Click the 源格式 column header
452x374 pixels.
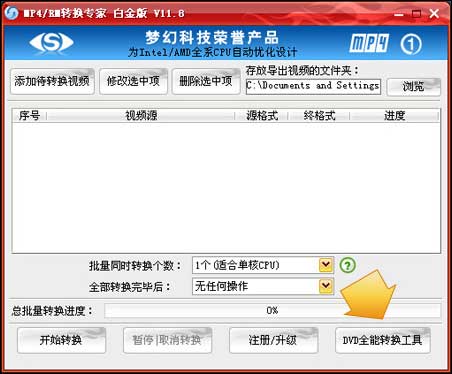262,116
